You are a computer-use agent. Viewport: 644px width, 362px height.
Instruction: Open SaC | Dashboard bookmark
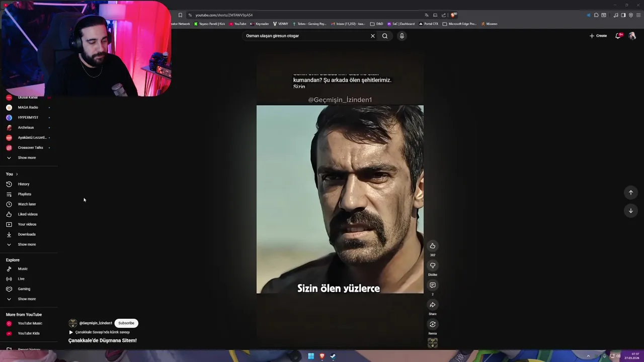(401, 24)
